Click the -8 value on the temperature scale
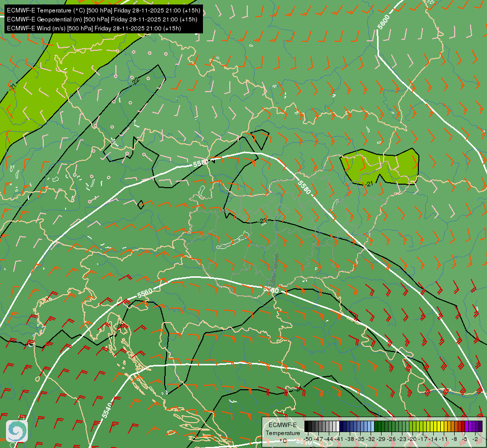This screenshot has width=487, height=448. [454, 439]
